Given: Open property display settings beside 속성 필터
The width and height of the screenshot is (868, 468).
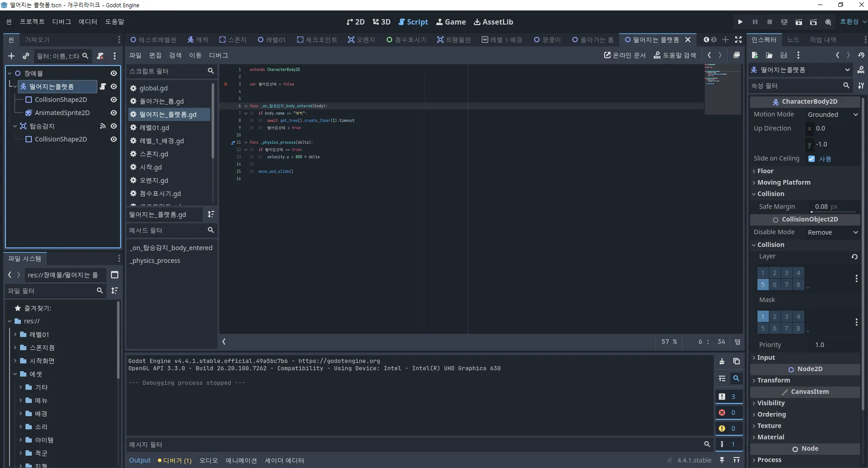Looking at the screenshot, I should pos(861,86).
